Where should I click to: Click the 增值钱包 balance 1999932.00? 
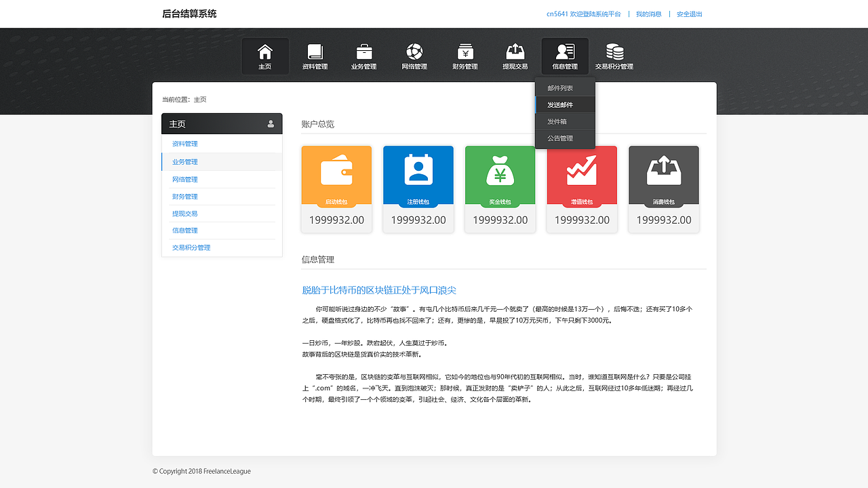point(582,220)
